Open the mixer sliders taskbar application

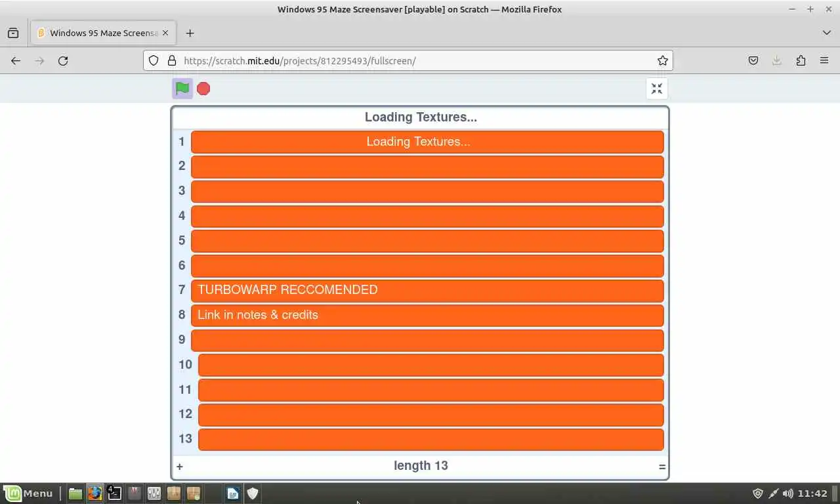coord(154,493)
